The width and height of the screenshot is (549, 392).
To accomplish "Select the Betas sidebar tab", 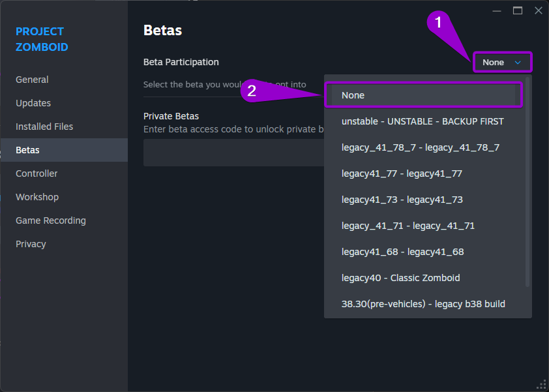I will [64, 150].
